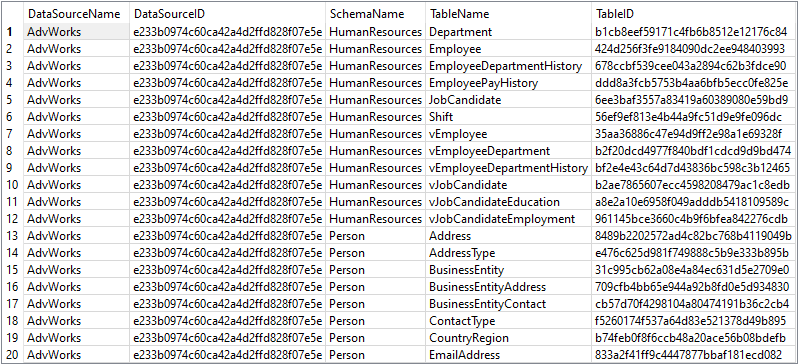Click TableID b1cb8eef59171c4fb6b8512e12176c84

pyautogui.click(x=693, y=32)
